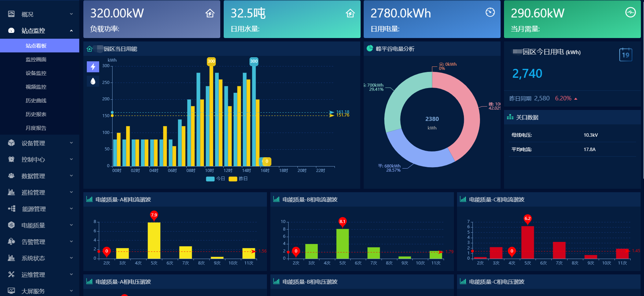Screen dimensions: 644x296
Task: Click the 2,740 daily usage figure
Action: [527, 74]
